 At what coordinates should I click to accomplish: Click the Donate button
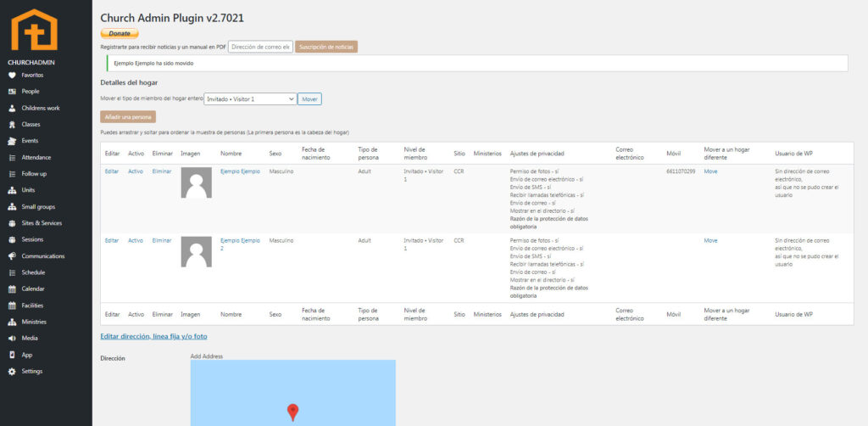tap(120, 33)
